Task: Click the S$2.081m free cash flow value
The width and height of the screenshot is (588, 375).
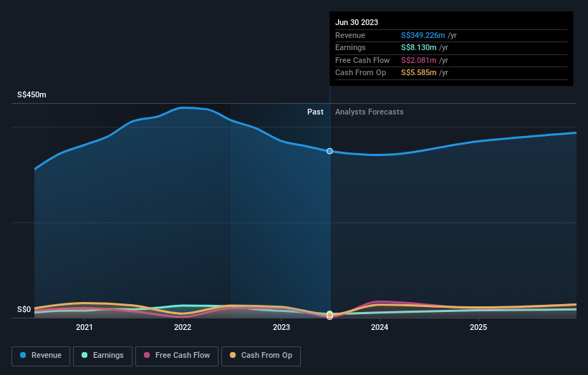Action: click(419, 60)
